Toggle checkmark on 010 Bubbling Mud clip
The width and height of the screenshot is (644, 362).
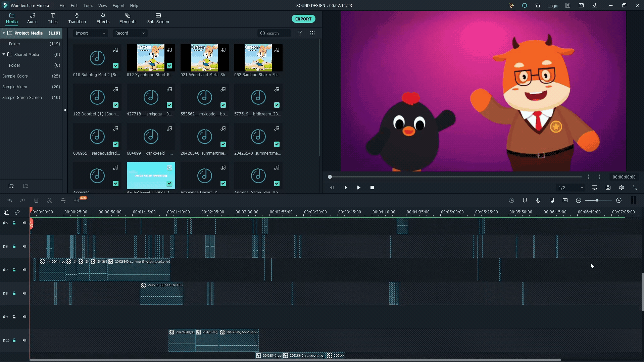[116, 66]
